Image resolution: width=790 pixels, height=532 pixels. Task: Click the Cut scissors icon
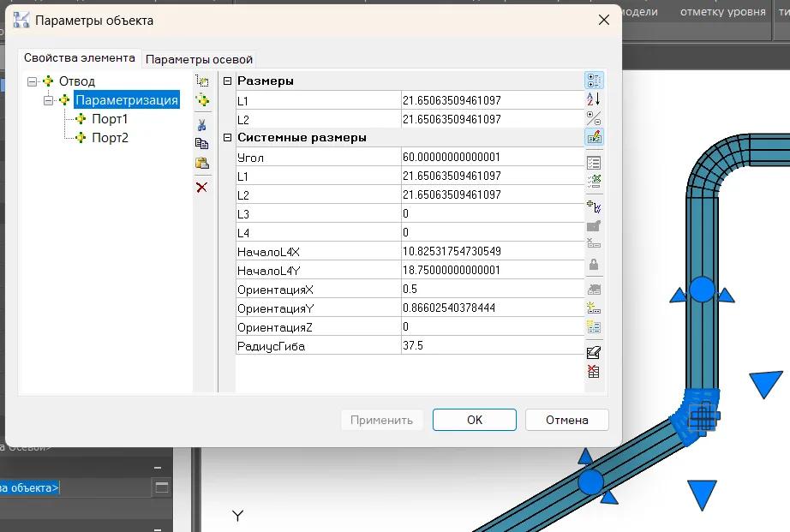pos(202,125)
